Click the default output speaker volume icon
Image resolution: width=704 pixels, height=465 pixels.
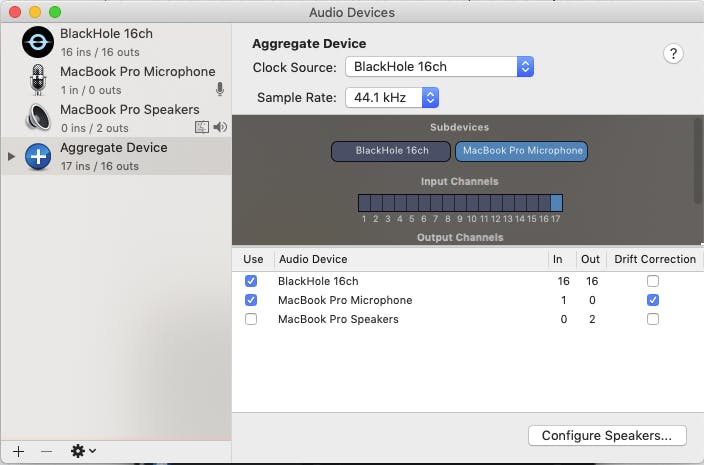click(220, 127)
